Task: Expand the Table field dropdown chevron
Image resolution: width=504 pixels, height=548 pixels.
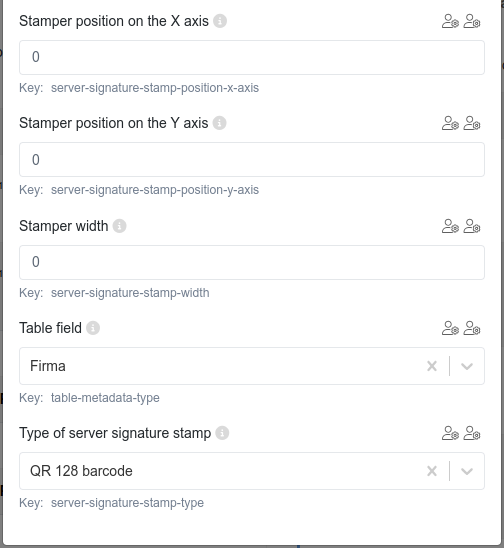Action: (467, 366)
